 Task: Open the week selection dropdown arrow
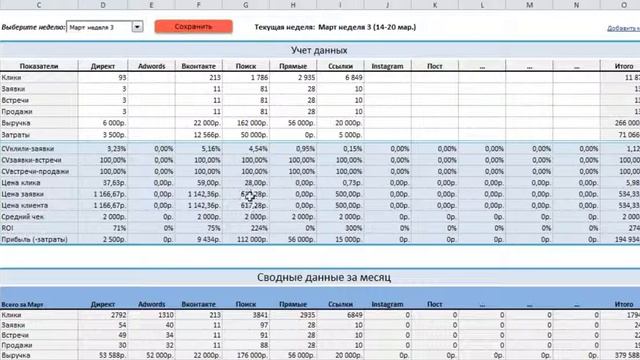(x=137, y=27)
